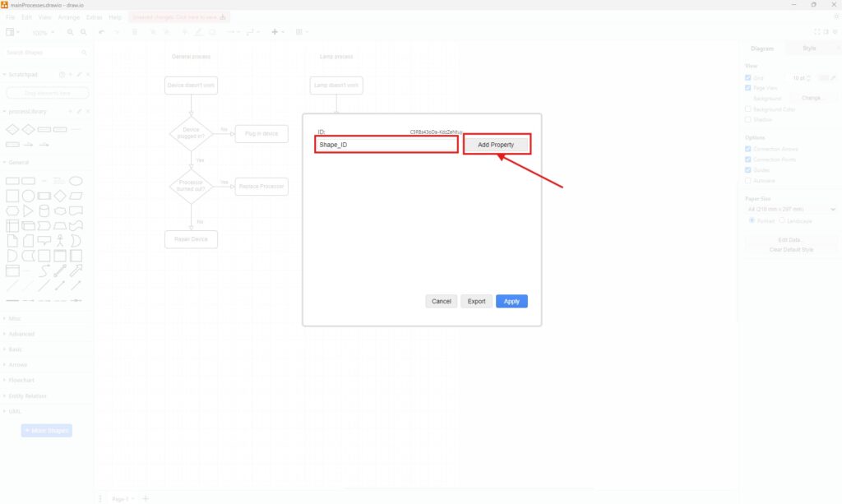
Task: Toggle the Grid checkbox
Action: coord(748,77)
